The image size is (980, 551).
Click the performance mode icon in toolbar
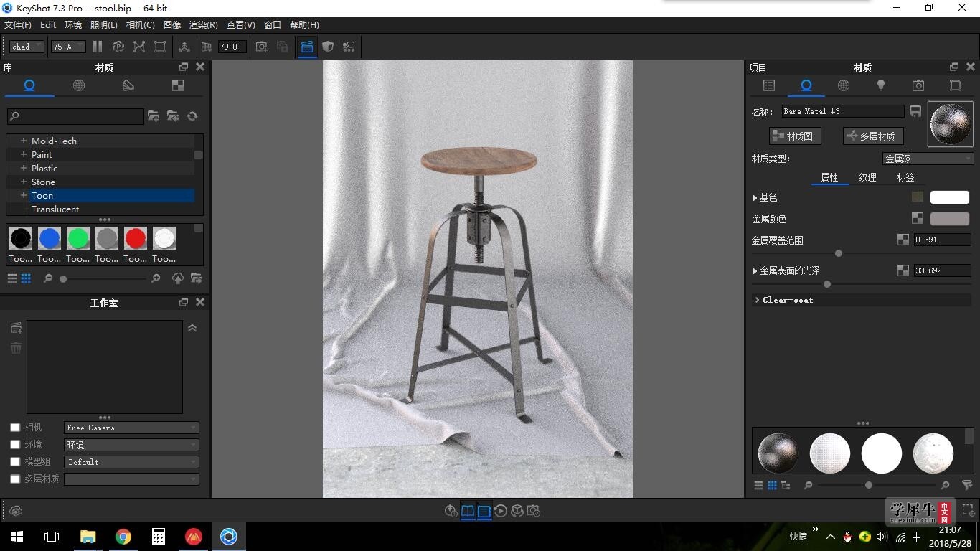(x=118, y=47)
